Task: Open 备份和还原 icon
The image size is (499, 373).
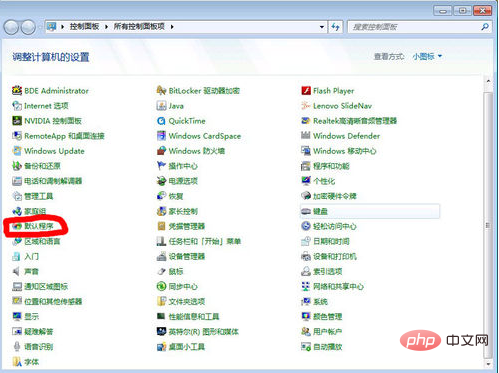Action: pos(17,166)
